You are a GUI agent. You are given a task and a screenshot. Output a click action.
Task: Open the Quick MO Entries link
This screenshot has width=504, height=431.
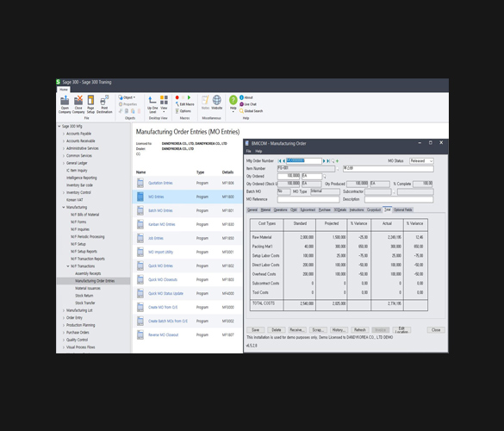click(x=160, y=266)
